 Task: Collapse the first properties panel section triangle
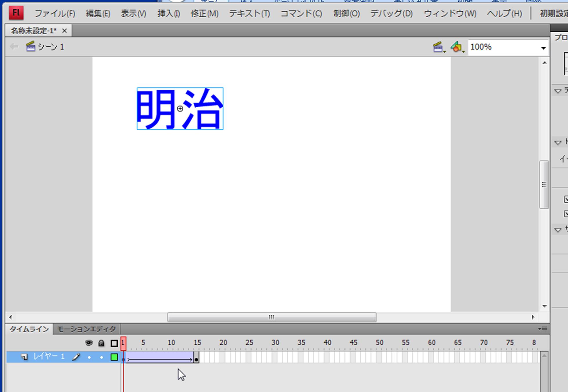[x=558, y=91]
